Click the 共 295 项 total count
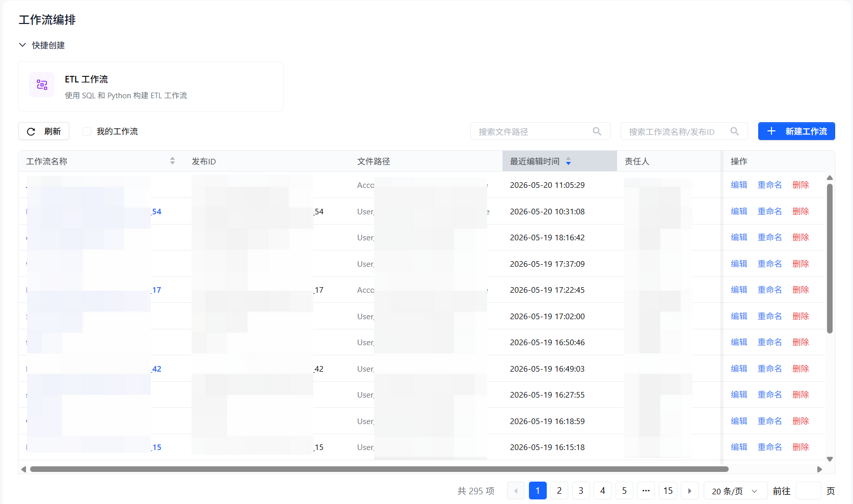 click(x=476, y=491)
